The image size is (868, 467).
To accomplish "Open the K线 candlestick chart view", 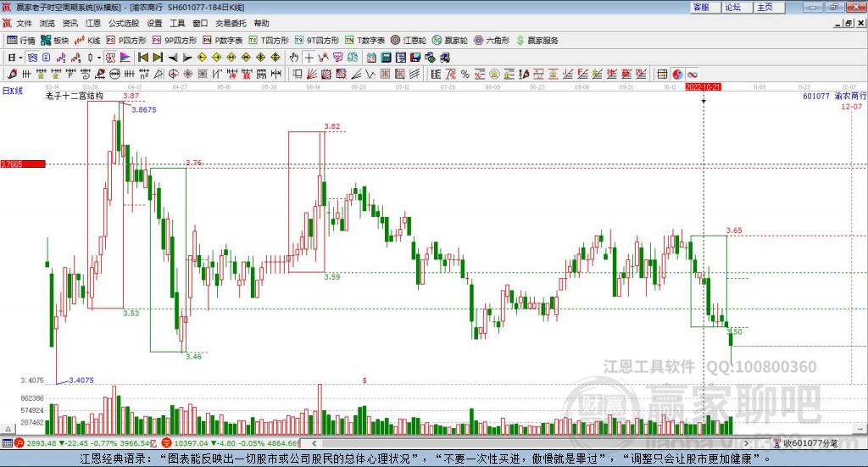I will [88, 40].
